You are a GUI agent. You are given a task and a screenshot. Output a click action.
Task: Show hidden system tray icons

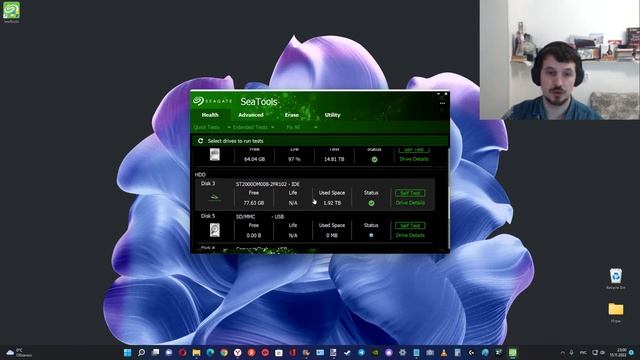[562, 353]
